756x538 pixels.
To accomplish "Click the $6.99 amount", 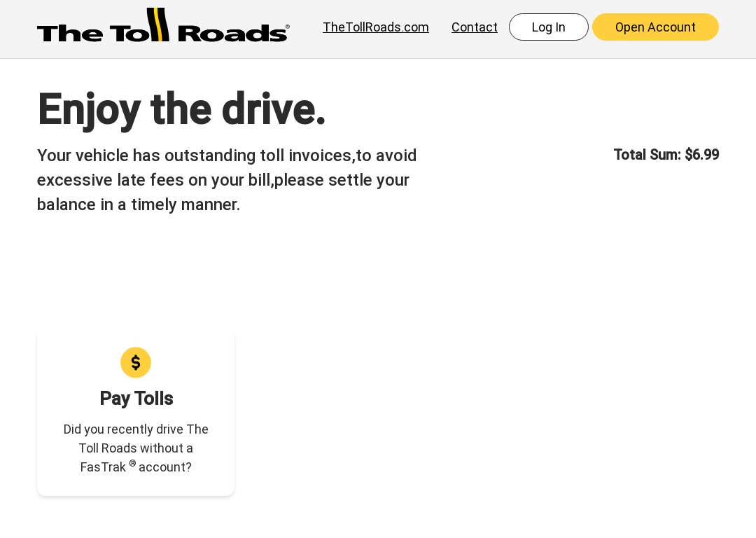I will click(x=701, y=155).
